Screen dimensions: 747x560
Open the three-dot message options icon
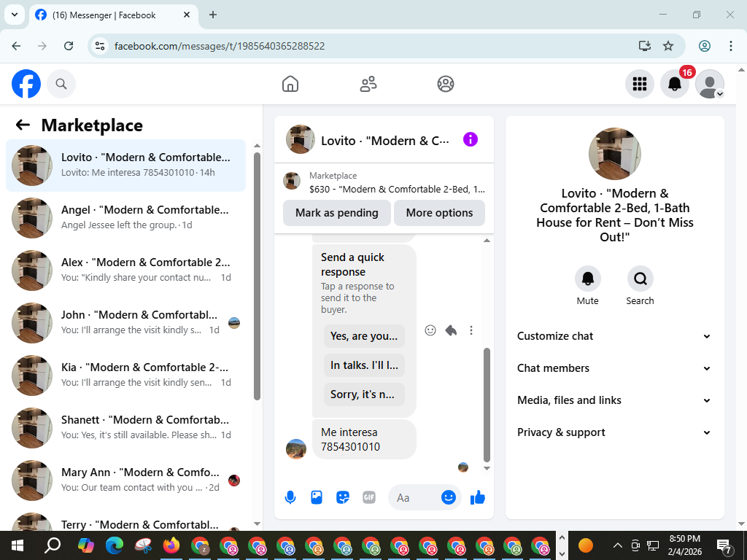(471, 330)
